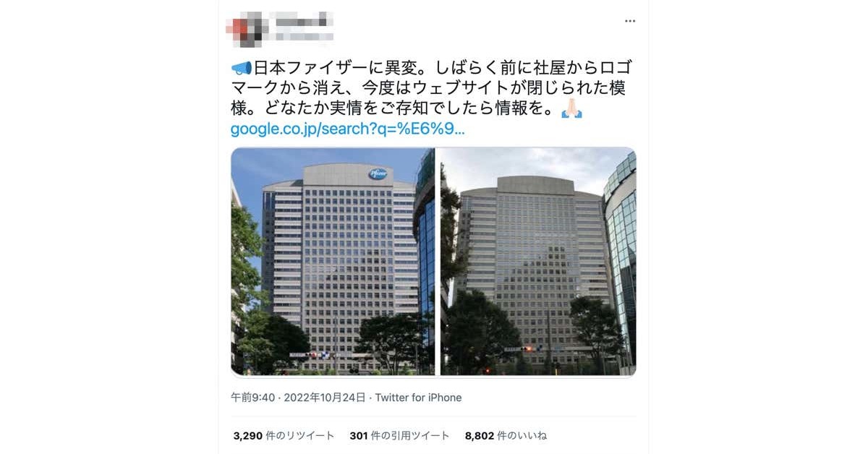Open the tweet's three-dot more menu
Image resolution: width=868 pixels, height=454 pixels.
629,21
